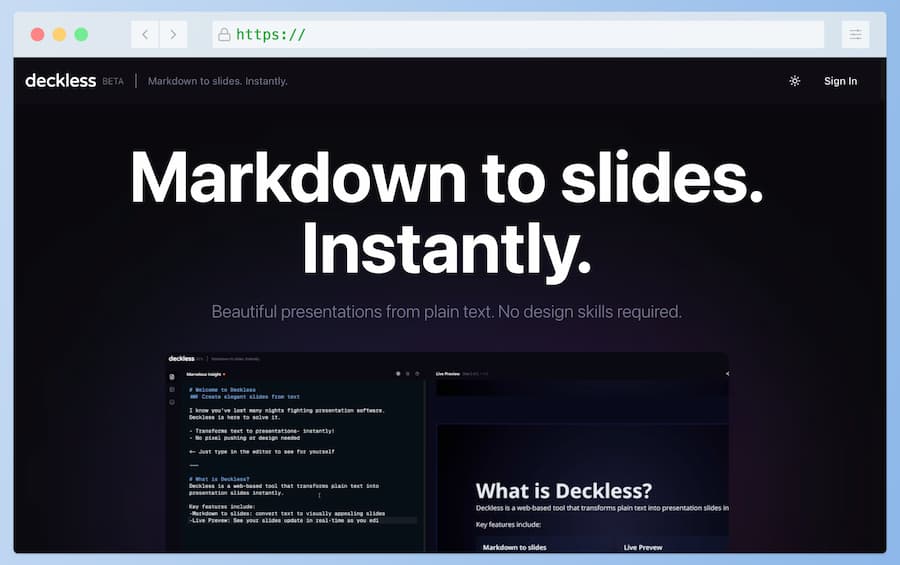Click the https:// address bar field

(x=520, y=35)
